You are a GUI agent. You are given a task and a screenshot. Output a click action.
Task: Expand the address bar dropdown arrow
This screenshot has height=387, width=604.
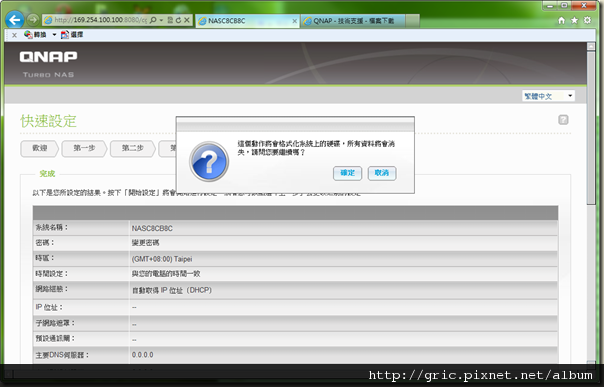pos(161,20)
